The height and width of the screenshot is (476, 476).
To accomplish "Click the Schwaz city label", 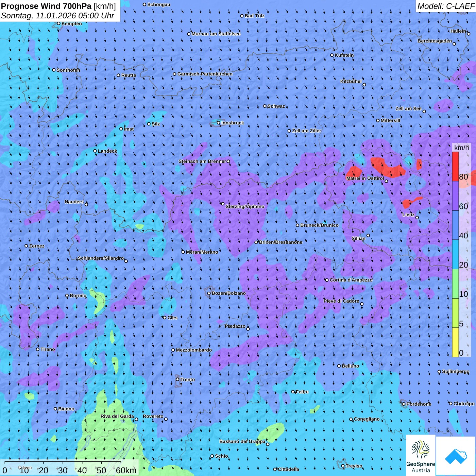I will pos(276,106).
